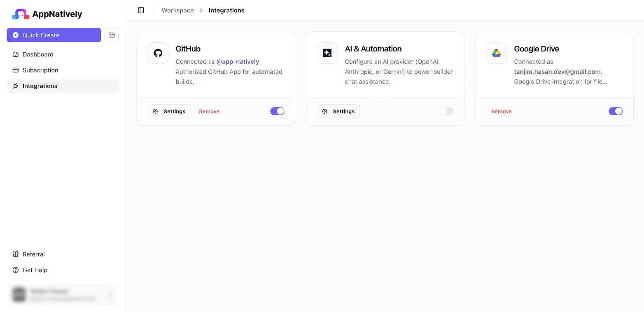Click the tanjim.hasan.dev@gmail.com email text
644x312 pixels.
click(x=558, y=72)
